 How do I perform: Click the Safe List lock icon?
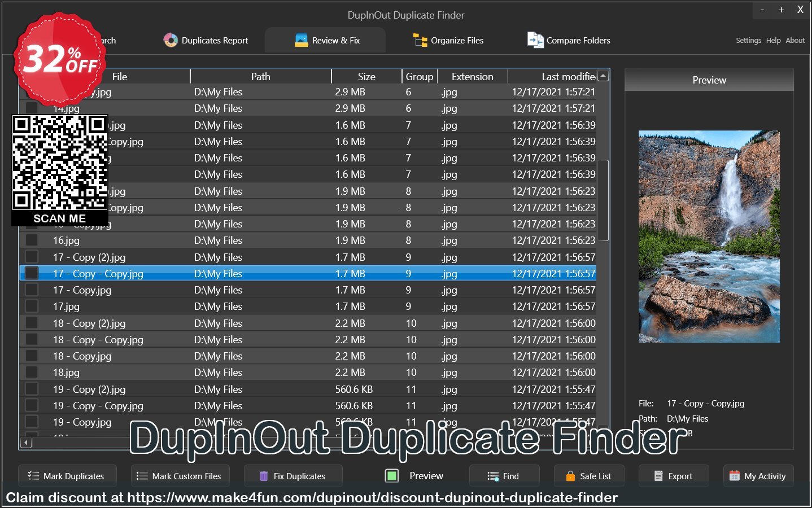pos(570,476)
